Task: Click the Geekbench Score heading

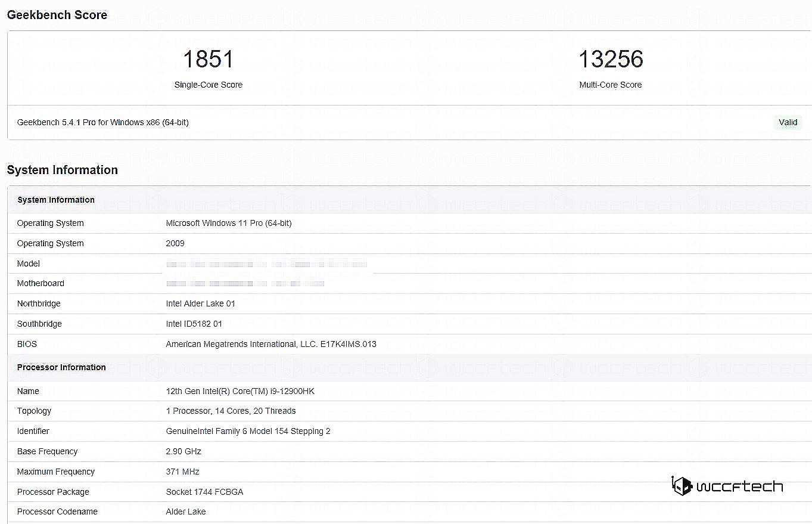Action: (57, 14)
